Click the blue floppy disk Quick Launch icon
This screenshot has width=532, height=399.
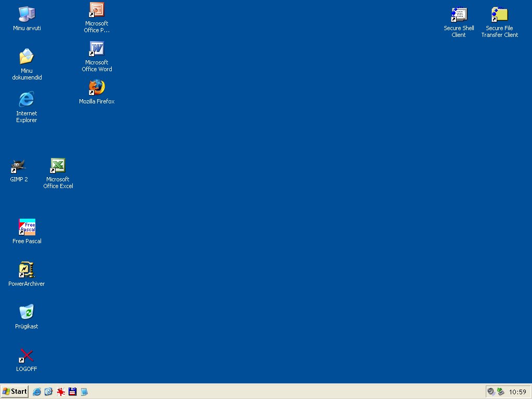pos(73,392)
